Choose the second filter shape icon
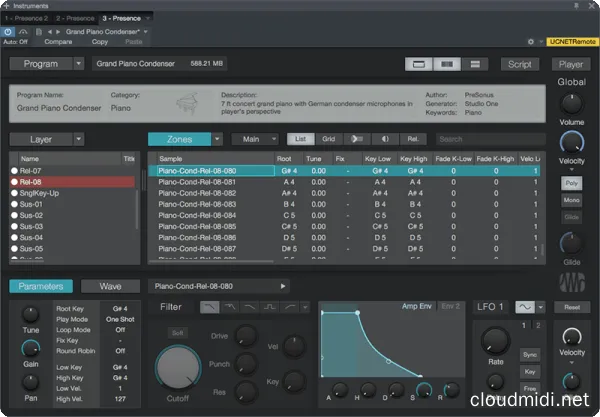Screen dimensions: 600x417 tap(230, 307)
